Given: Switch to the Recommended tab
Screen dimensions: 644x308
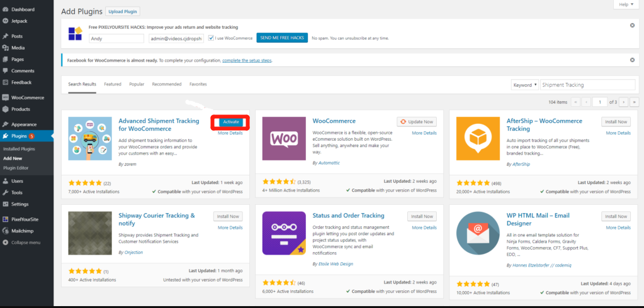Looking at the screenshot, I should point(167,84).
